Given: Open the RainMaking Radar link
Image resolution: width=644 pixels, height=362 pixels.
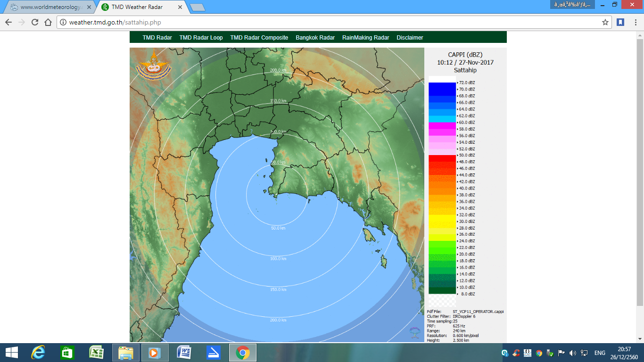Looking at the screenshot, I should 365,38.
